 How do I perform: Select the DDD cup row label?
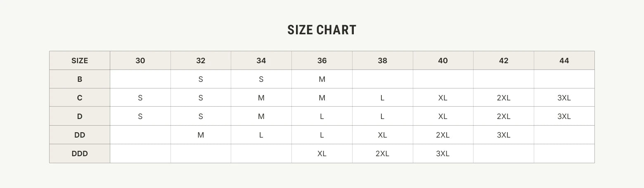(80, 153)
